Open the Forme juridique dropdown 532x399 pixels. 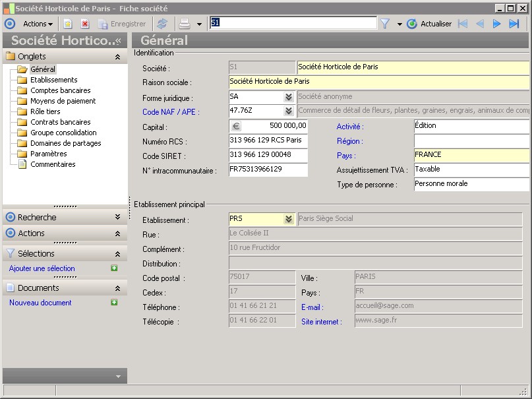[x=288, y=97]
